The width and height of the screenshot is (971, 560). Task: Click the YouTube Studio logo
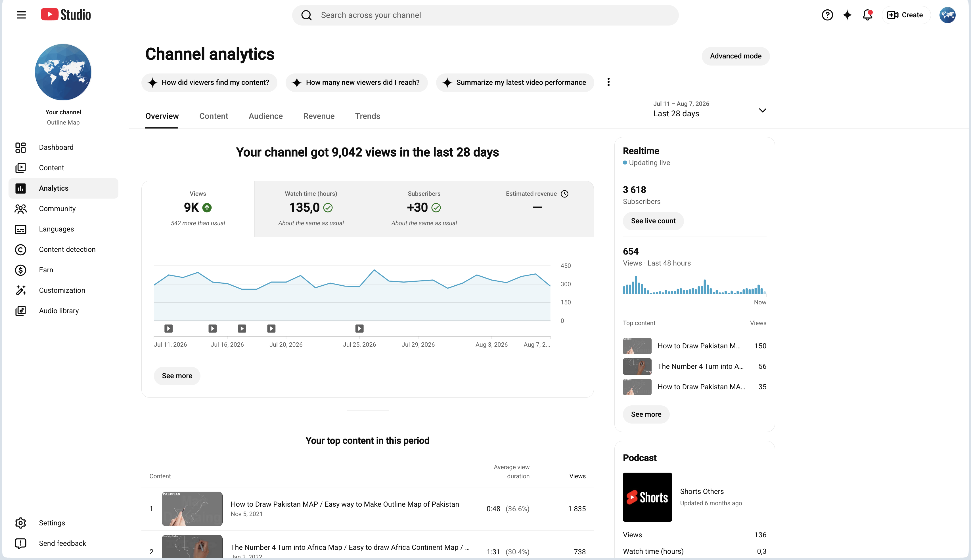click(x=66, y=15)
